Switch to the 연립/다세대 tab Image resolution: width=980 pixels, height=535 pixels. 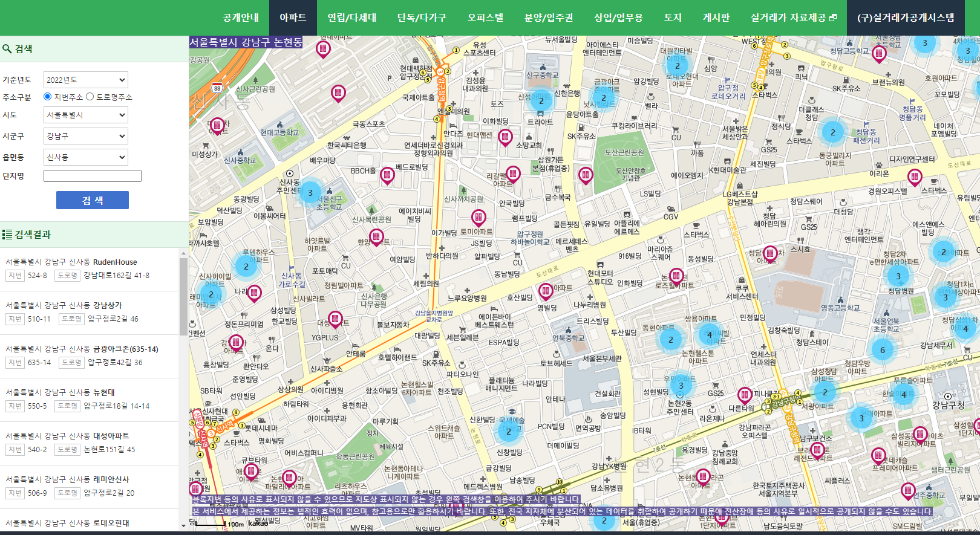[352, 18]
